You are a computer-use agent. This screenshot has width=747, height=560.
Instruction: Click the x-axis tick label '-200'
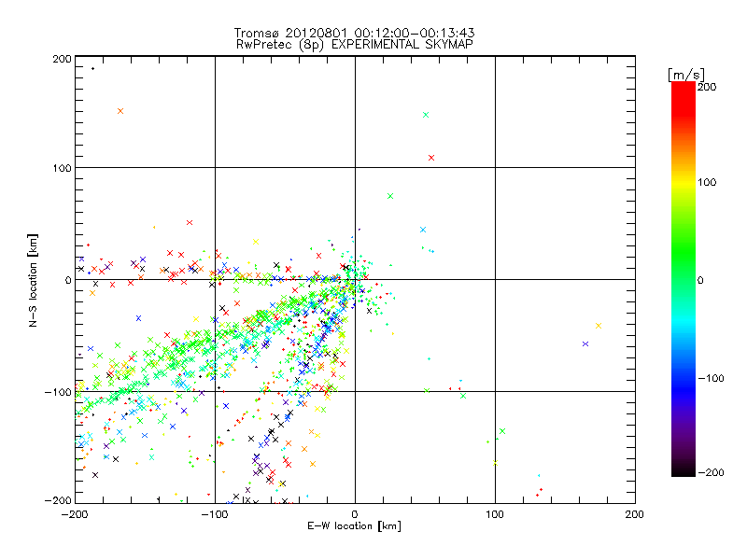pos(75,514)
